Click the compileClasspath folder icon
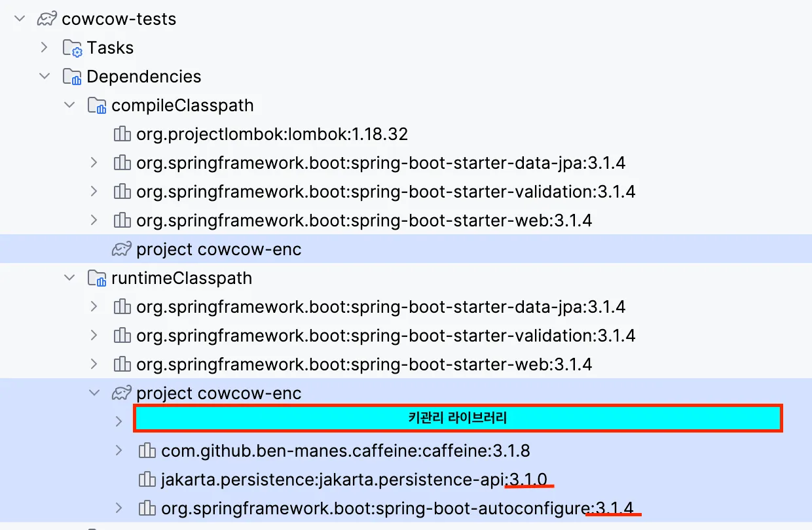This screenshot has width=812, height=530. click(x=96, y=105)
